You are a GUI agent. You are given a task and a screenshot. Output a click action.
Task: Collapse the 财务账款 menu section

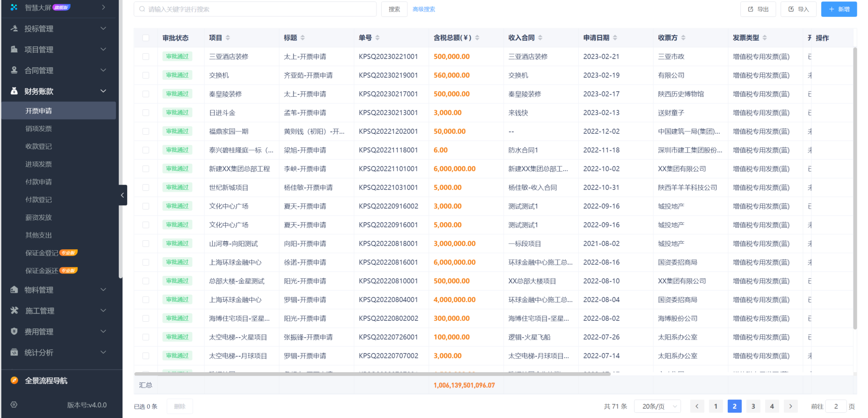point(103,91)
